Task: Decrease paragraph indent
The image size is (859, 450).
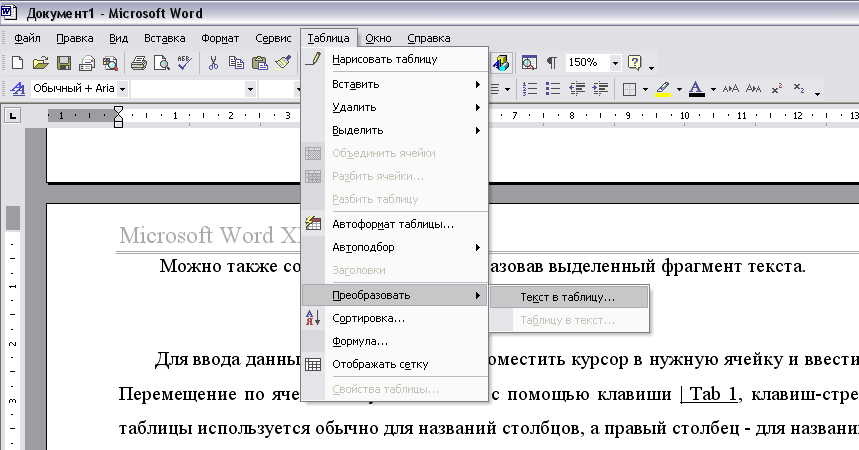Action: click(x=577, y=88)
